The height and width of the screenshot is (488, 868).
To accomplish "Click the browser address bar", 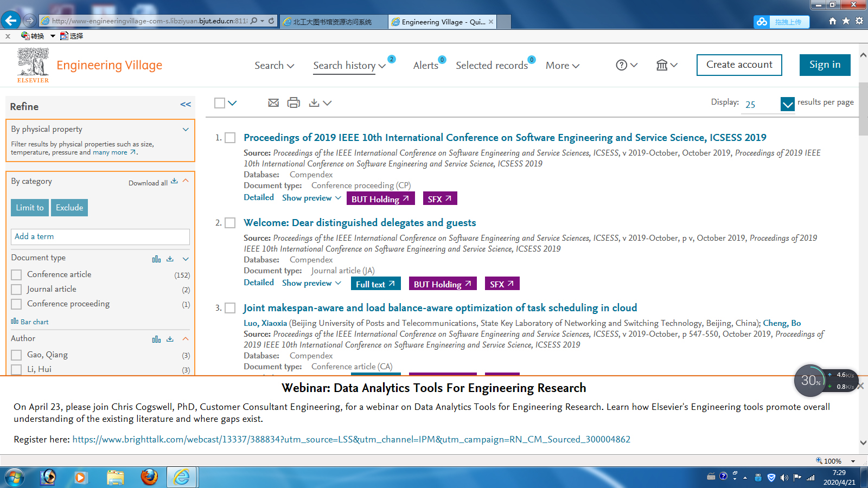I will pos(149,21).
